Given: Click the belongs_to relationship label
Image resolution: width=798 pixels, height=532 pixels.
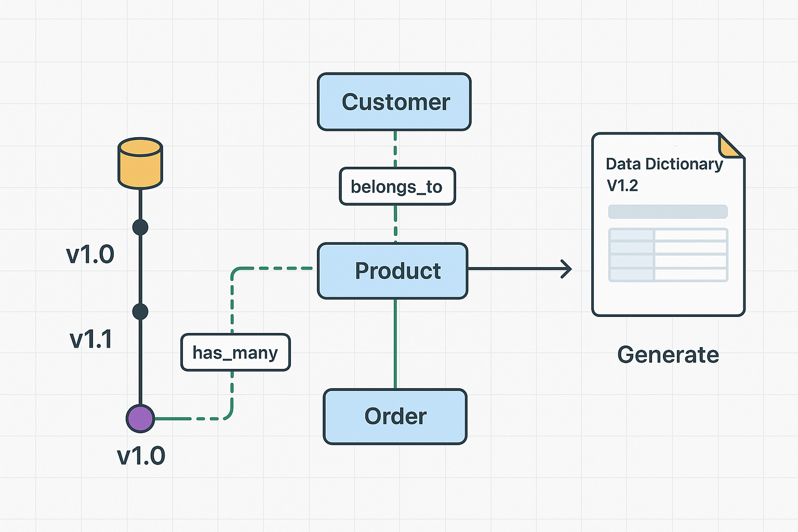Looking at the screenshot, I should [397, 186].
